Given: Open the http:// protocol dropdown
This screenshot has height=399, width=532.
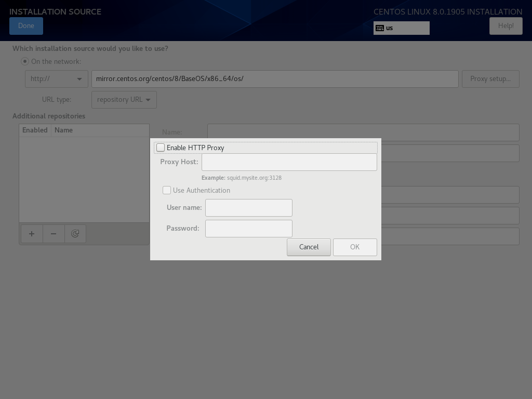Looking at the screenshot, I should tap(56, 79).
